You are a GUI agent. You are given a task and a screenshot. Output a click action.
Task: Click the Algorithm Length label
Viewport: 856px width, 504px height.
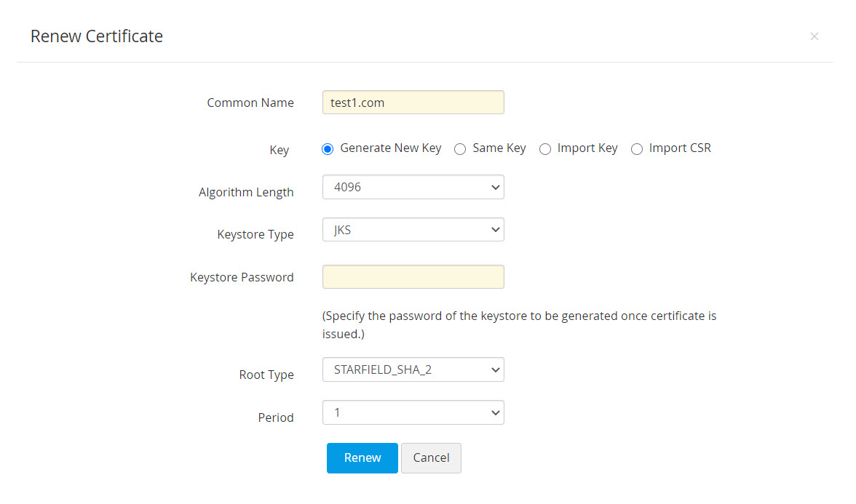point(246,192)
